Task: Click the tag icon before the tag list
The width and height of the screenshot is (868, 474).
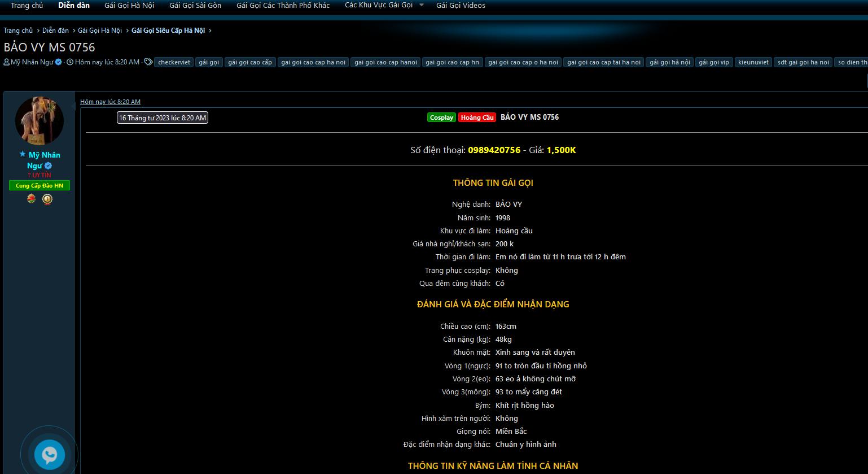Action: click(148, 62)
